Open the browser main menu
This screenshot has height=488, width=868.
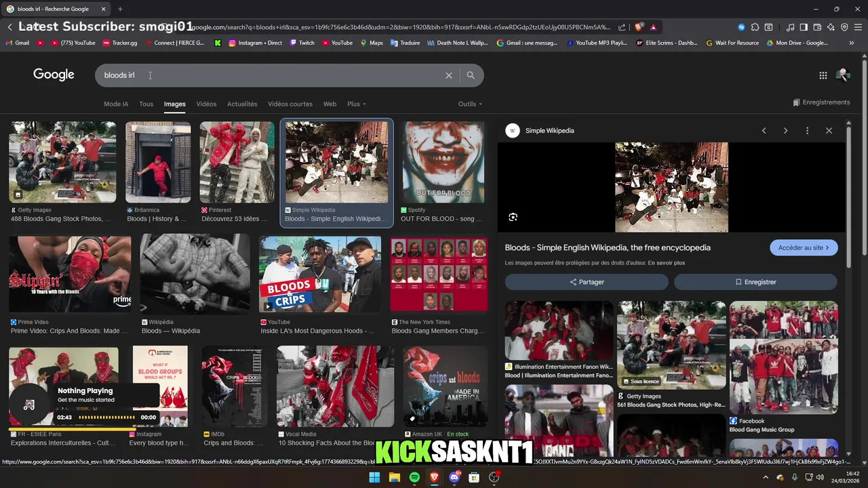(x=858, y=27)
